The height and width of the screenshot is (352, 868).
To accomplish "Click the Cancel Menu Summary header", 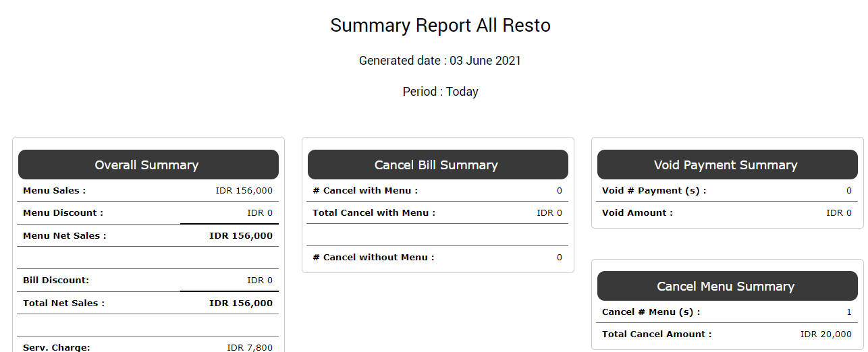I will [x=726, y=287].
